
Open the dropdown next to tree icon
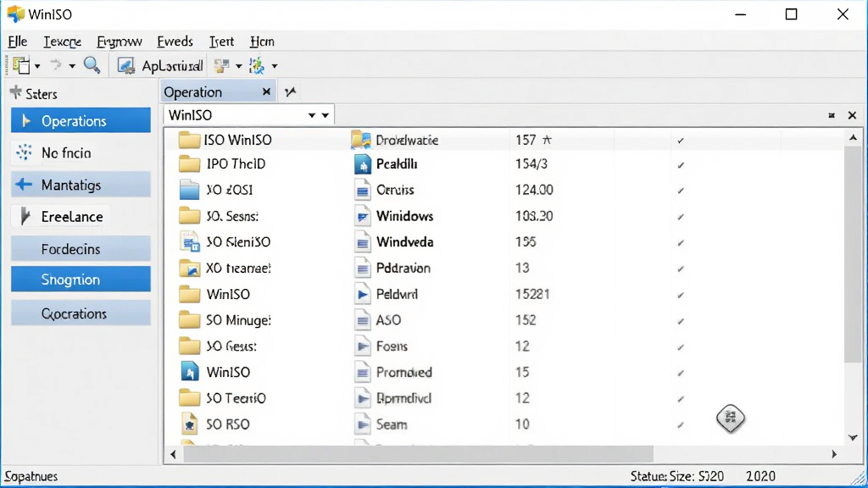[275, 66]
